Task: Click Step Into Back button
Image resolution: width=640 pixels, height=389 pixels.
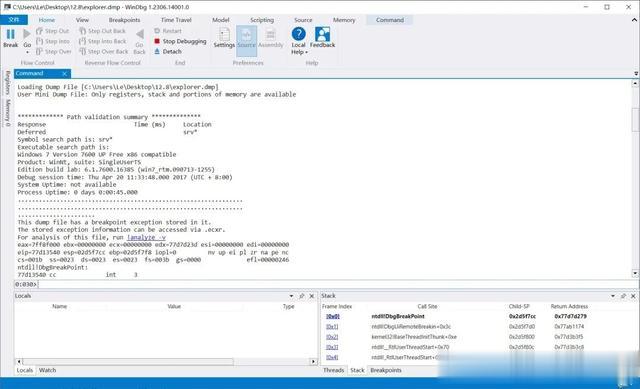Action: point(102,41)
